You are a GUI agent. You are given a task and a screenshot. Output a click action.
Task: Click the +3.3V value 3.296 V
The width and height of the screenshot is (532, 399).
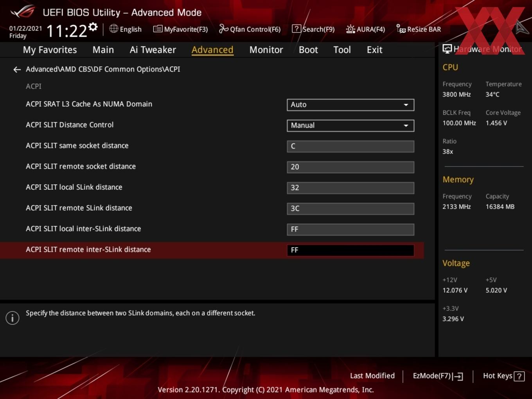[x=453, y=319]
